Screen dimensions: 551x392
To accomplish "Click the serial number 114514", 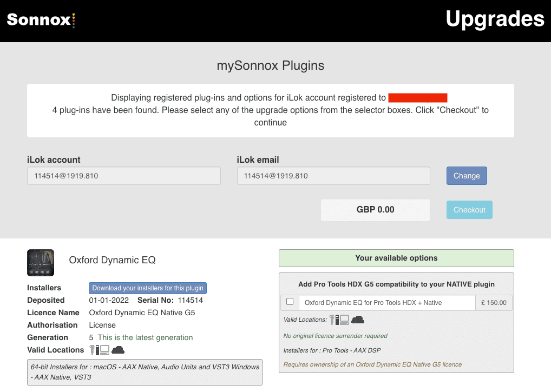I will 191,301.
